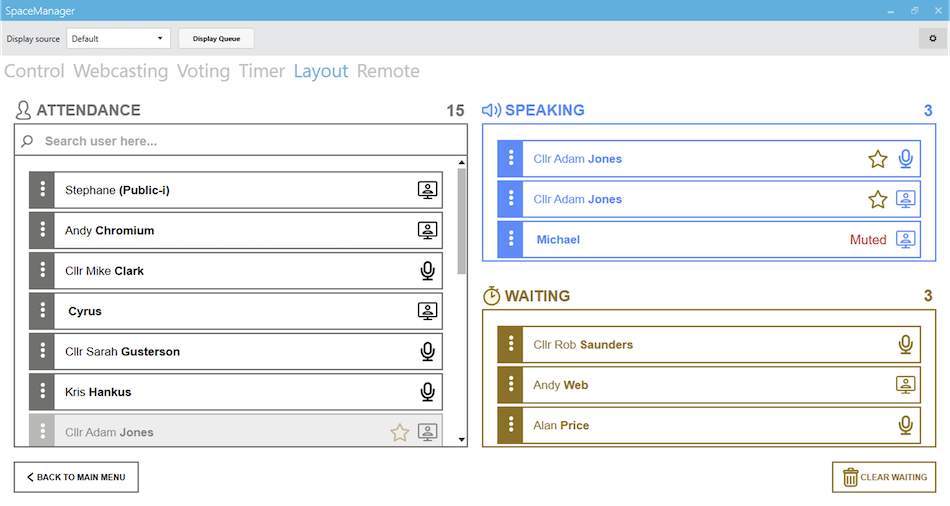
Task: Toggle star on second Cllr Adam Jones speaker
Action: pyautogui.click(x=877, y=199)
